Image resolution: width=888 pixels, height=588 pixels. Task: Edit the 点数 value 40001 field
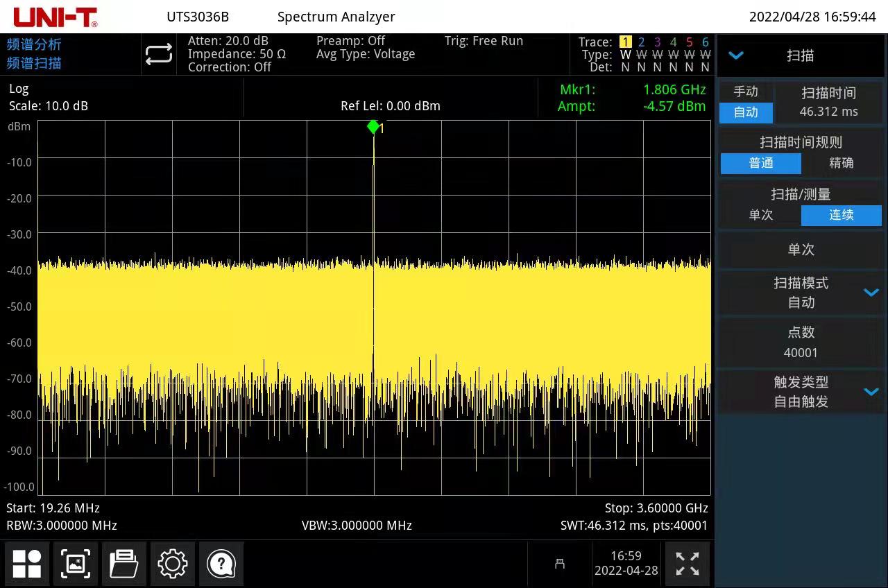801,352
